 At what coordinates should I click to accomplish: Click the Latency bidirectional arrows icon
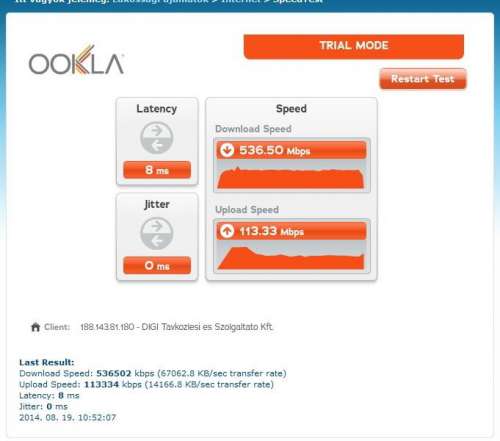point(157,138)
